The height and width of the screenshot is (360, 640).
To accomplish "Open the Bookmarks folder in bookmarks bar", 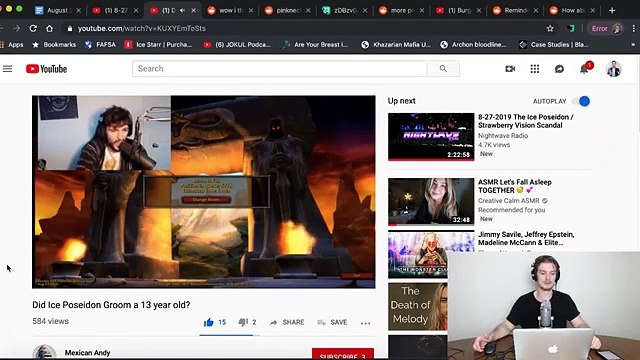I will (x=54, y=44).
